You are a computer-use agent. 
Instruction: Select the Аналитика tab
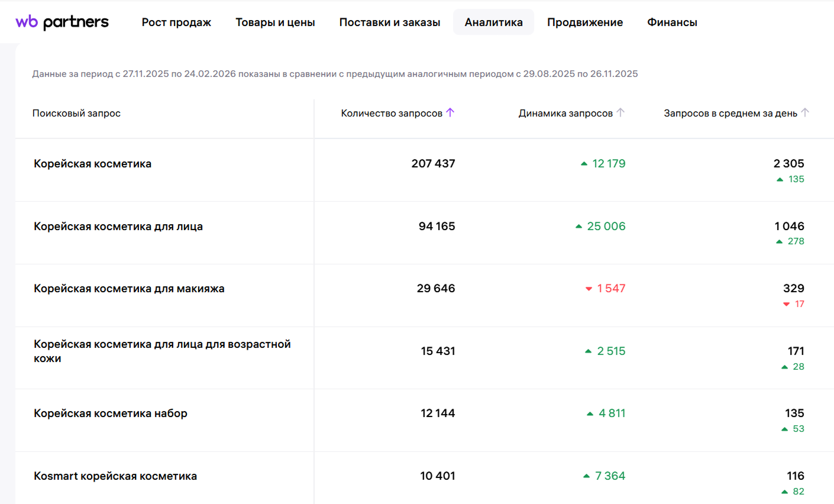pos(493,22)
